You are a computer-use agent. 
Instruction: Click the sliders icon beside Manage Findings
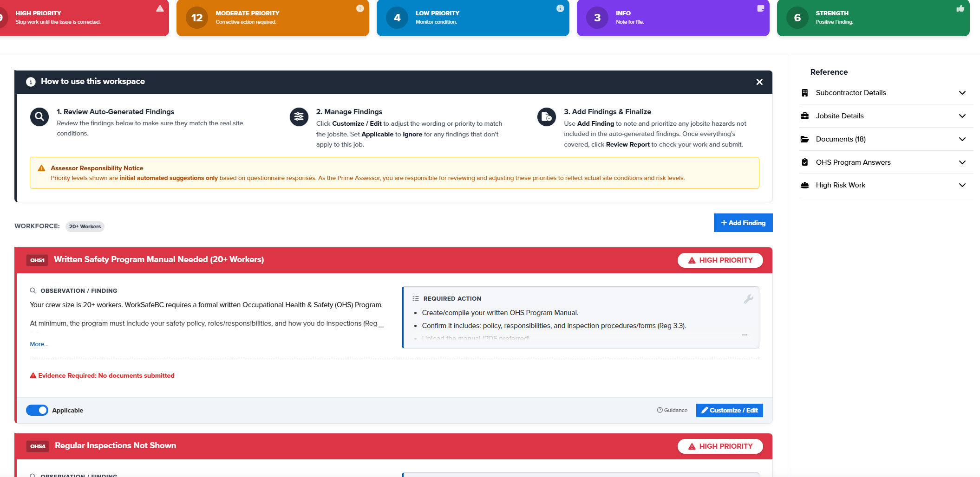[299, 117]
